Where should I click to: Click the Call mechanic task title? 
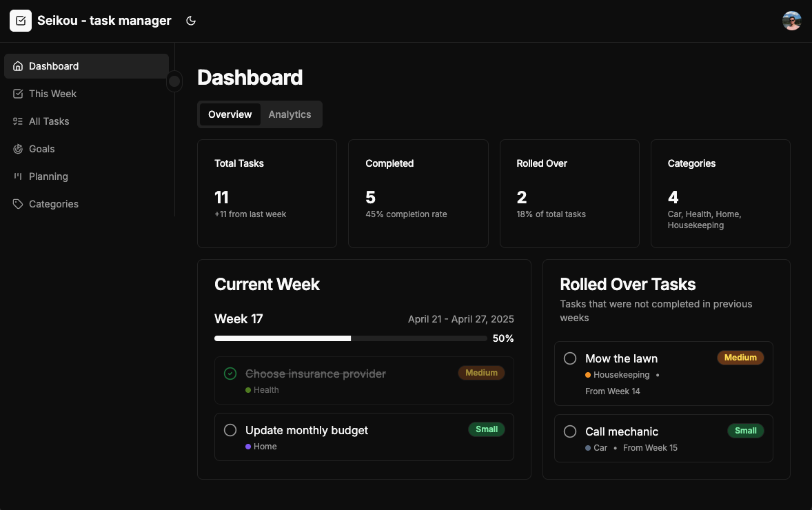tap(622, 431)
